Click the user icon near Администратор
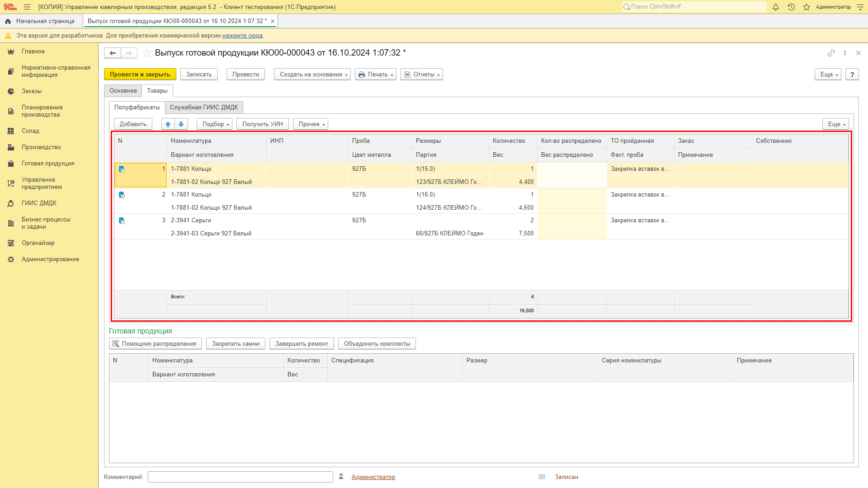This screenshot has height=488, width=868. point(341,477)
